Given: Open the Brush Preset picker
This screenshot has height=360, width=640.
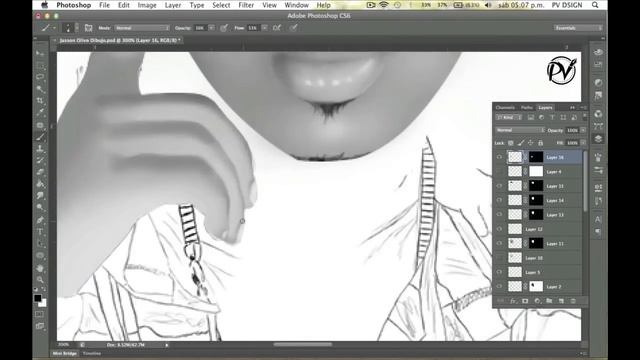Looking at the screenshot, I should point(71,28).
